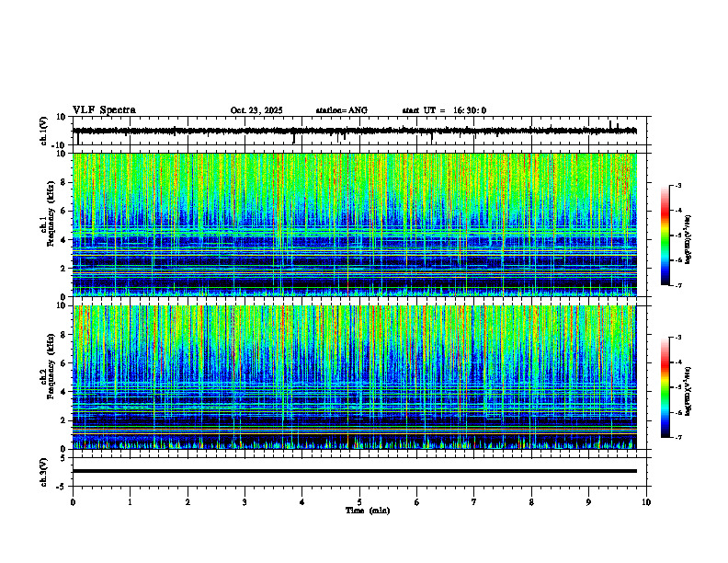Click the "0" tick on the Time axis
This screenshot has width=728, height=563.
[x=73, y=502]
